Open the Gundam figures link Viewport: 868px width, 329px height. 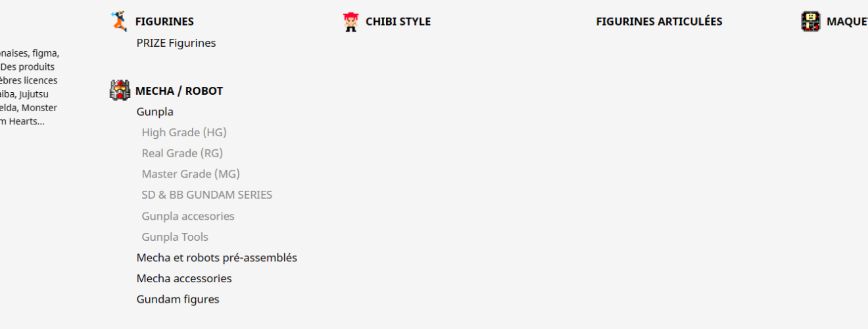click(178, 299)
